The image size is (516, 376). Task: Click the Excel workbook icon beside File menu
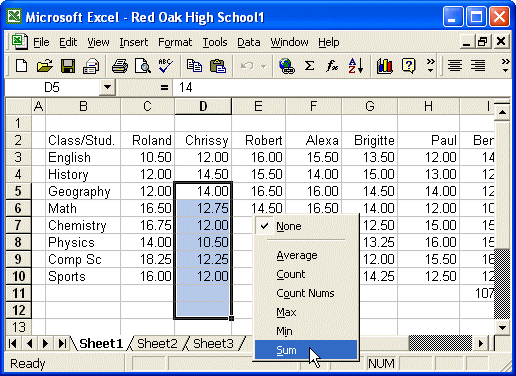click(19, 42)
